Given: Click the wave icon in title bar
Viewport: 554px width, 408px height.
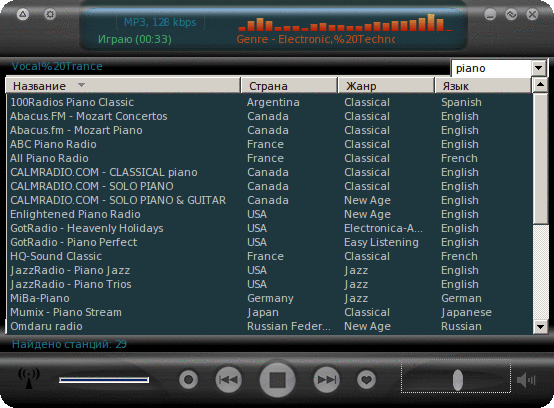Looking at the screenshot, I should [511, 14].
